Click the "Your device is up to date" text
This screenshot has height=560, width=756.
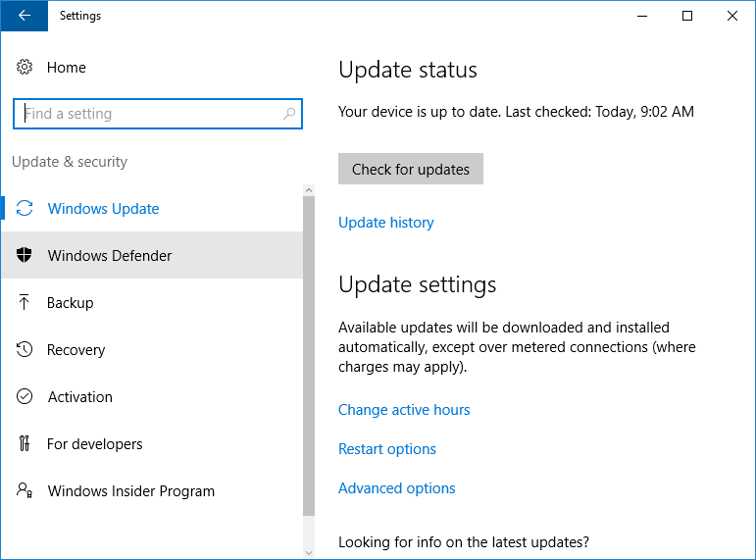421,112
